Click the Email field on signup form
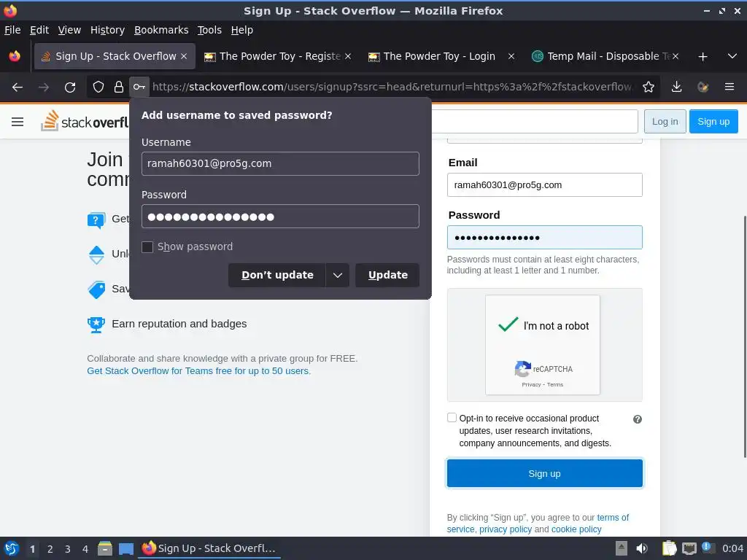The image size is (747, 560). tap(544, 185)
